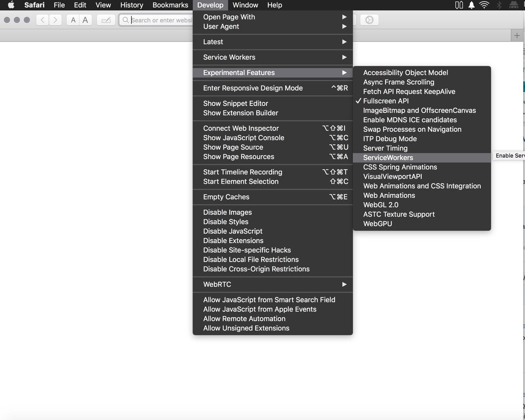Click the Bluetooth menu bar icon
Image resolution: width=525 pixels, height=420 pixels.
499,5
